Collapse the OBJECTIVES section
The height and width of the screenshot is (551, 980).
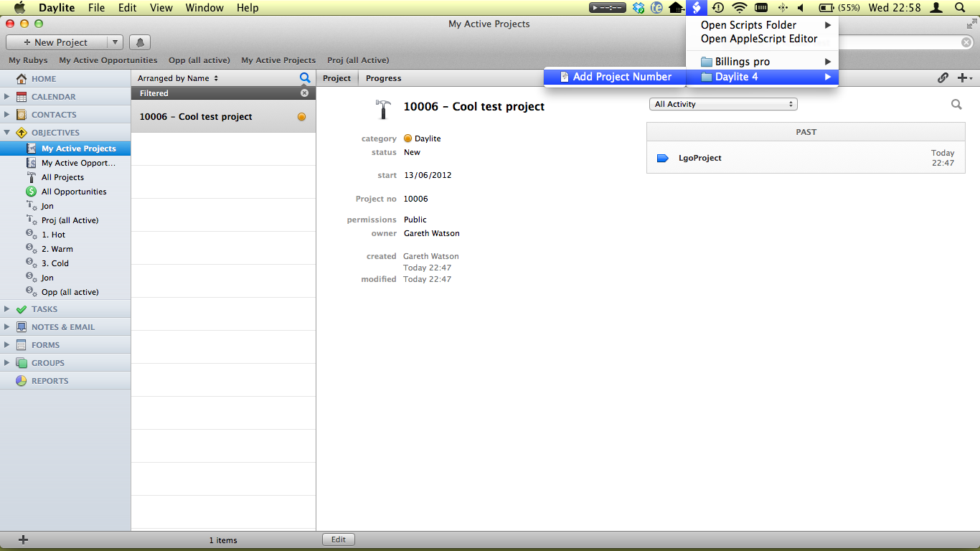tap(6, 133)
